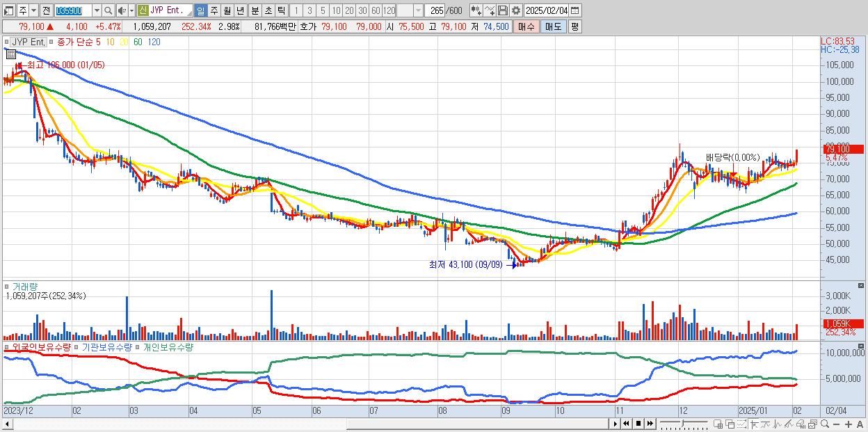
Task: Click the dotted chart range icon
Action: pyautogui.click(x=742, y=424)
